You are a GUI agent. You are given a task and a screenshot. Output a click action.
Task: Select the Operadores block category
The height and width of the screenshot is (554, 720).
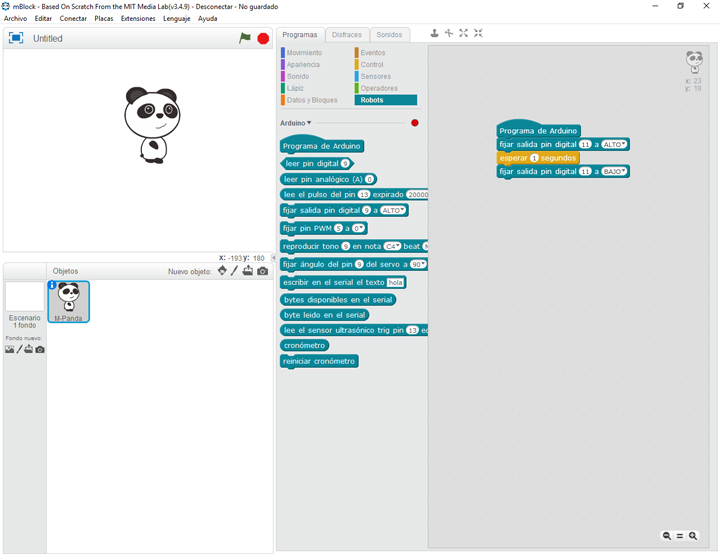(x=376, y=88)
